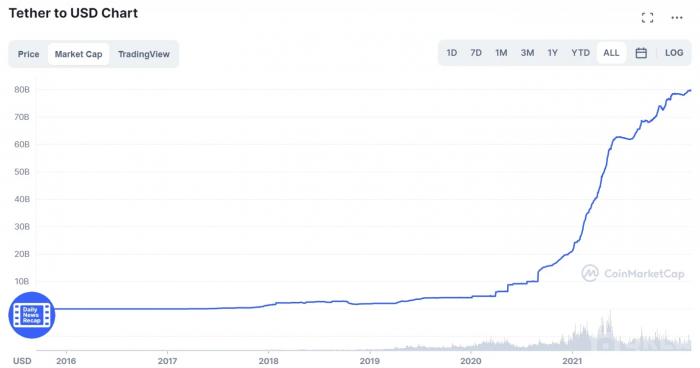
Task: Click the chart line peak near 80B
Action: point(690,90)
